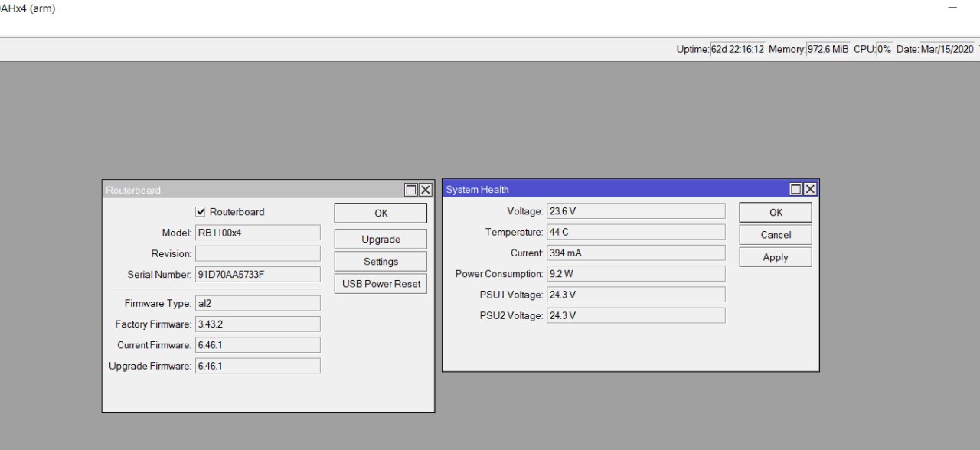
Task: Minimize the main application window
Action: (952, 8)
